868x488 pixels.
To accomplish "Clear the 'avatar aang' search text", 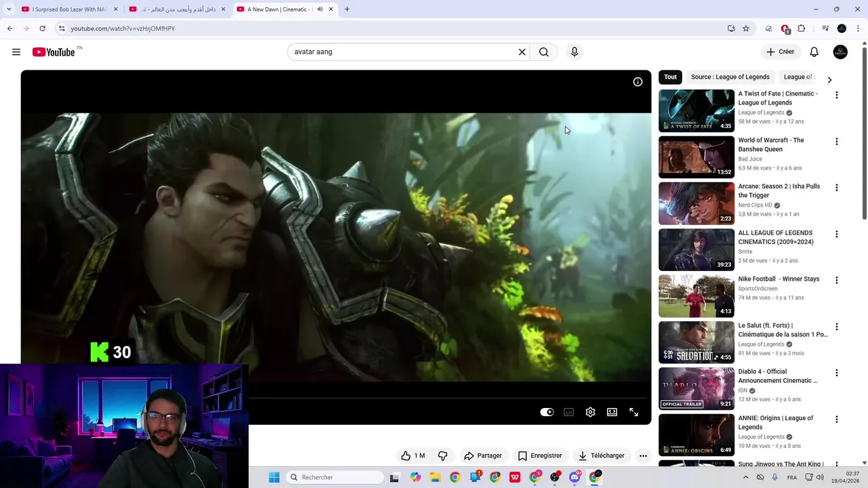I will click(x=522, y=52).
